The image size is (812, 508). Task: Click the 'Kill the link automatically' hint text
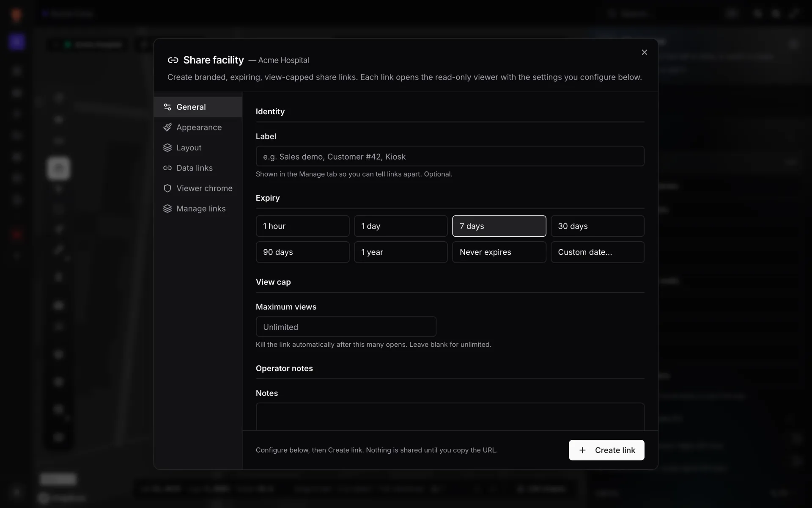click(373, 345)
